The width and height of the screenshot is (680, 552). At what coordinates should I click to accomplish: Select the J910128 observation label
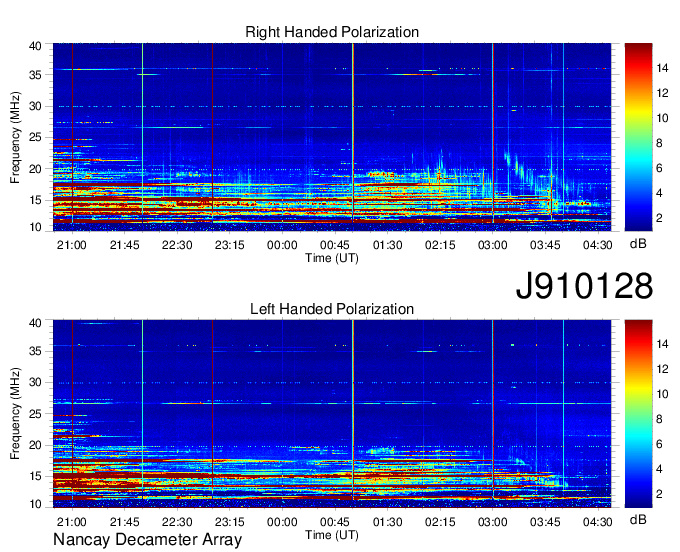point(584,286)
